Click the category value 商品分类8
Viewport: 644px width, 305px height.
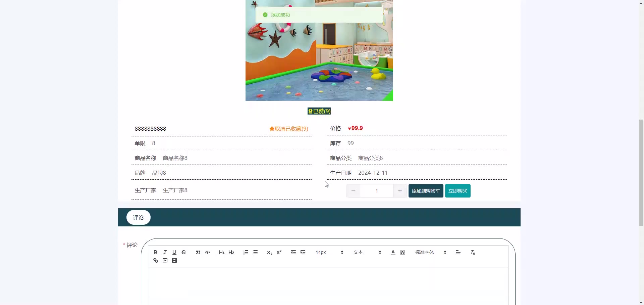point(370,158)
